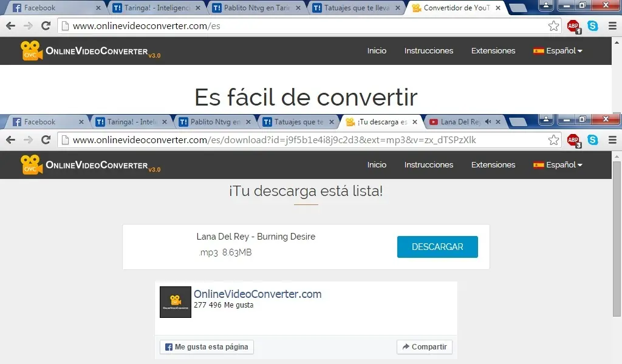Click user profile icon in lower window title bar

click(546, 120)
